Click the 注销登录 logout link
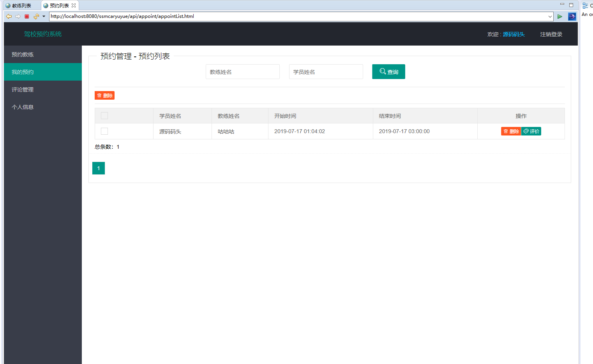This screenshot has height=364, width=593. click(551, 34)
